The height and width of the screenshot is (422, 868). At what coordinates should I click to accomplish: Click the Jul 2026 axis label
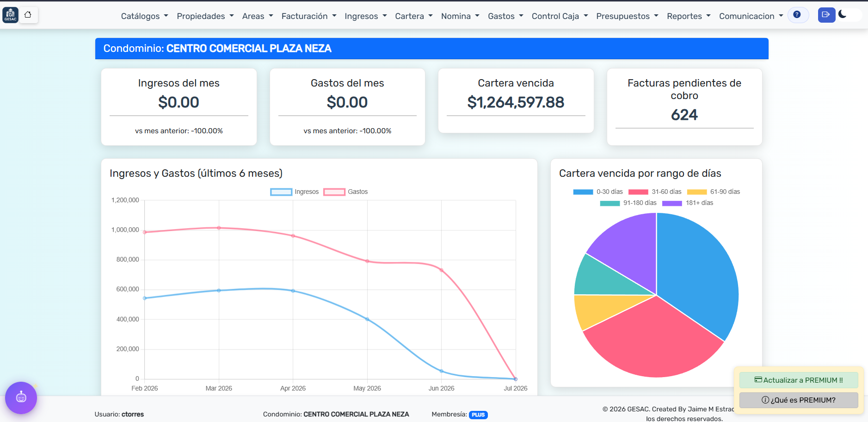pos(516,388)
